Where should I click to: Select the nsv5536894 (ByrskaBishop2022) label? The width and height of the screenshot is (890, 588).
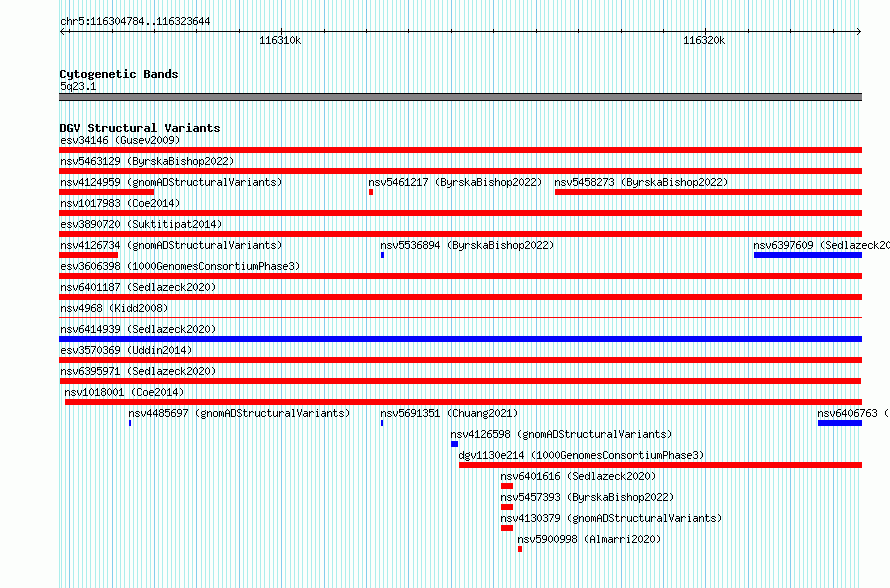point(467,245)
